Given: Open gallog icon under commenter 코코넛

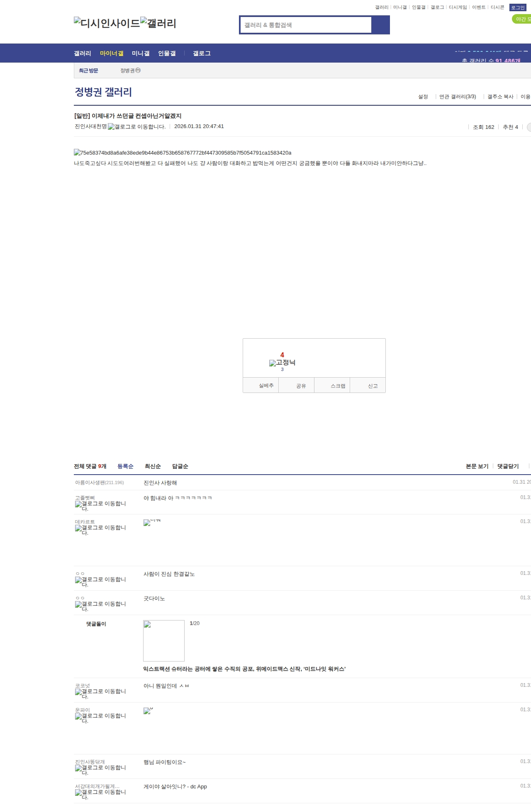Looking at the screenshot, I should click(100, 693).
